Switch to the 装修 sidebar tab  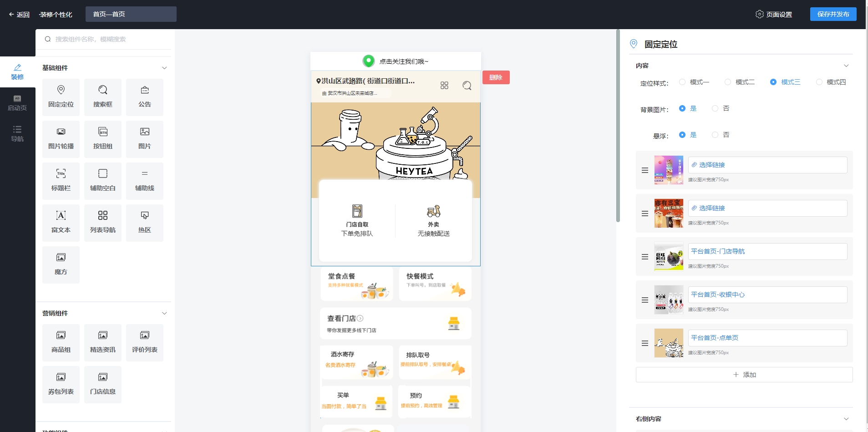point(17,72)
